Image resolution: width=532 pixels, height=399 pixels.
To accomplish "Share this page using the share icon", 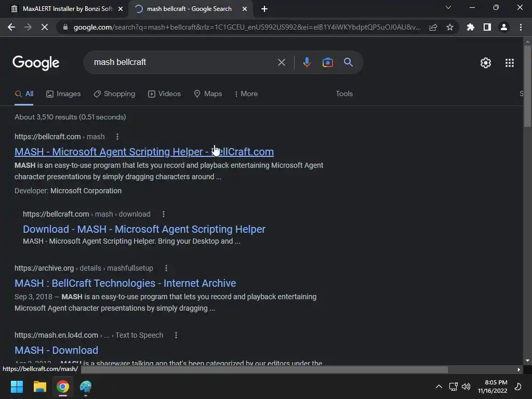I will pyautogui.click(x=433, y=27).
